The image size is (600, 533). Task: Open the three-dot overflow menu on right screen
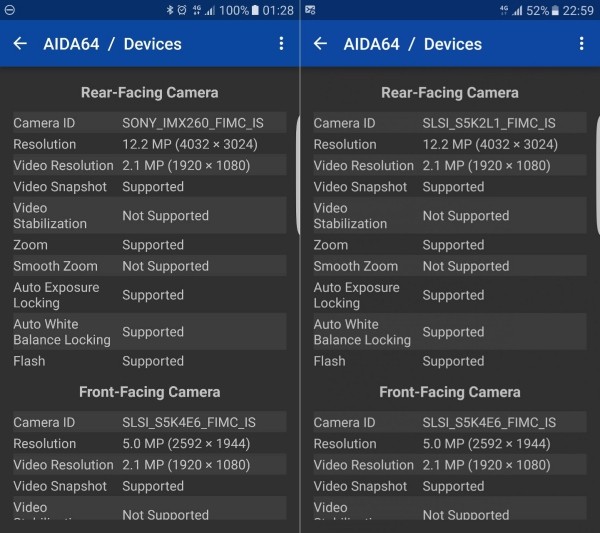pos(581,44)
